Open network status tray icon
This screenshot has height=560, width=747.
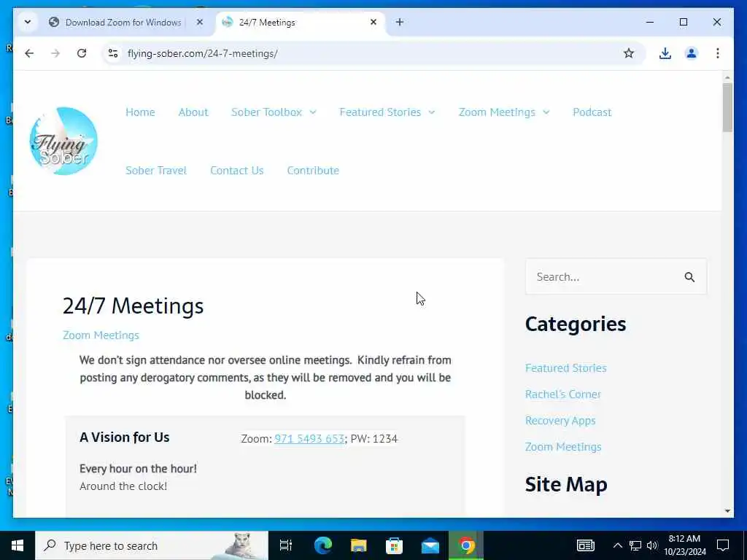pos(635,545)
